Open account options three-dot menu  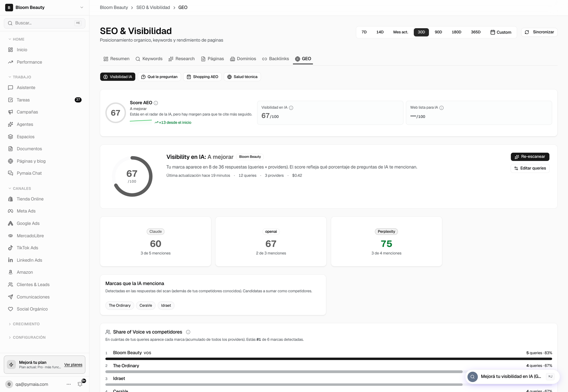[x=69, y=384]
